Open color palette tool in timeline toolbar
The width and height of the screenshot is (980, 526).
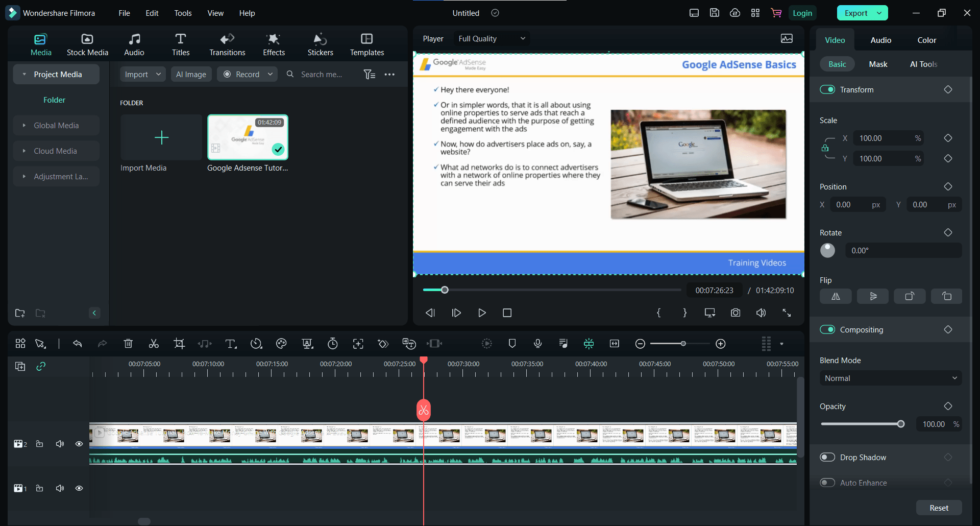pyautogui.click(x=281, y=344)
